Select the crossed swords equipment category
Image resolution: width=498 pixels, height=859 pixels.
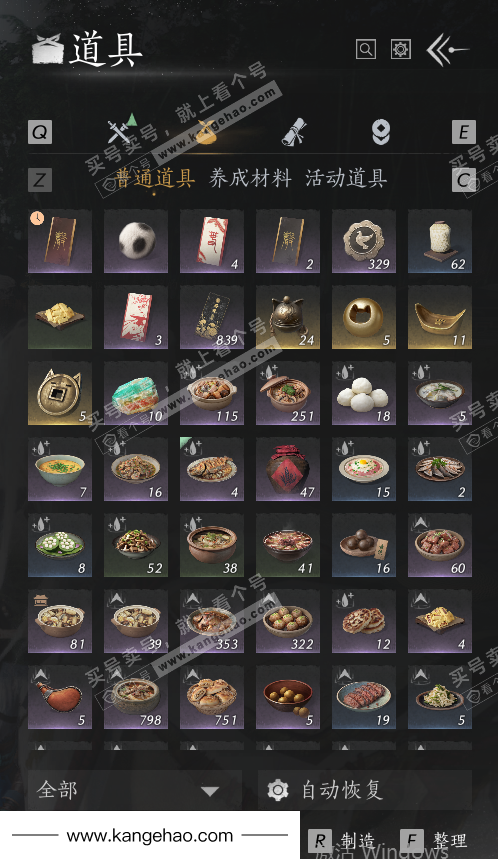(119, 130)
